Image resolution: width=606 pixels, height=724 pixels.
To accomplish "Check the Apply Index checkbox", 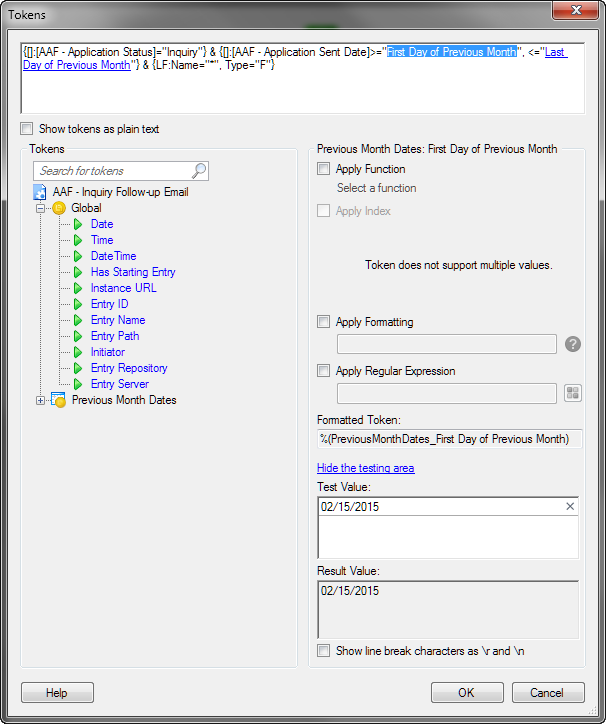I will tap(323, 211).
